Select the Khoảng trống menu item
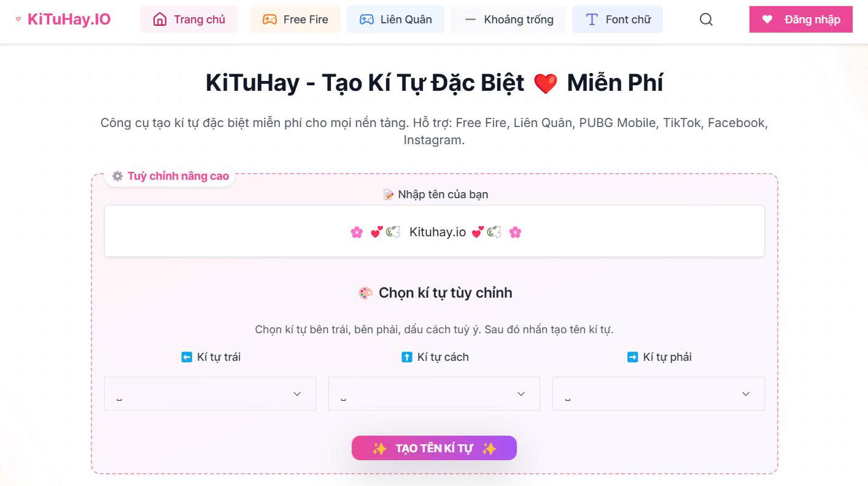This screenshot has height=486, width=868. click(x=508, y=20)
